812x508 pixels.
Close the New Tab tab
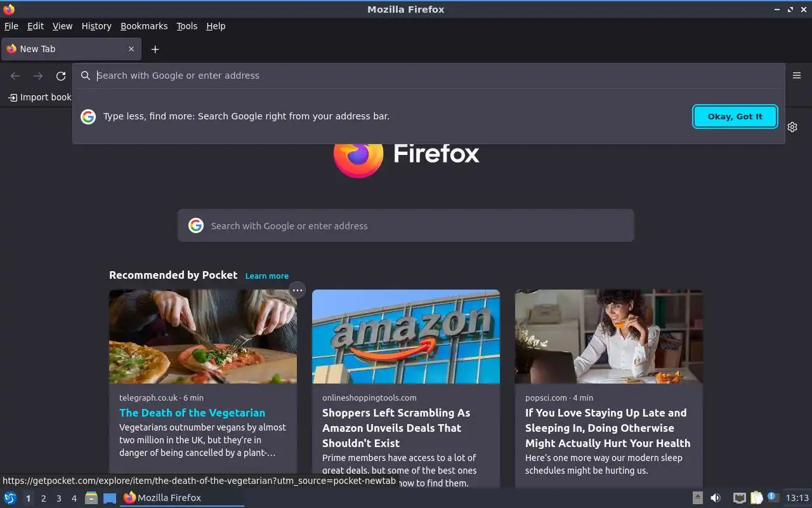tap(131, 49)
